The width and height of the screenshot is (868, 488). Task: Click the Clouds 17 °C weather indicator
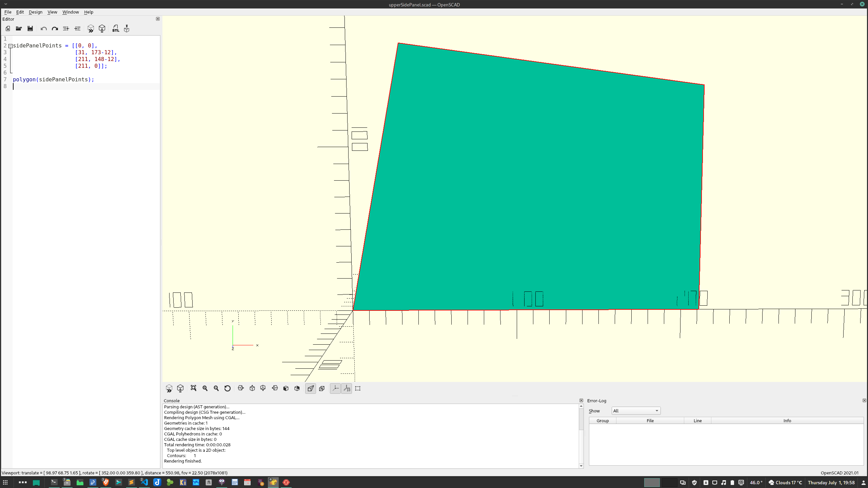click(x=785, y=483)
